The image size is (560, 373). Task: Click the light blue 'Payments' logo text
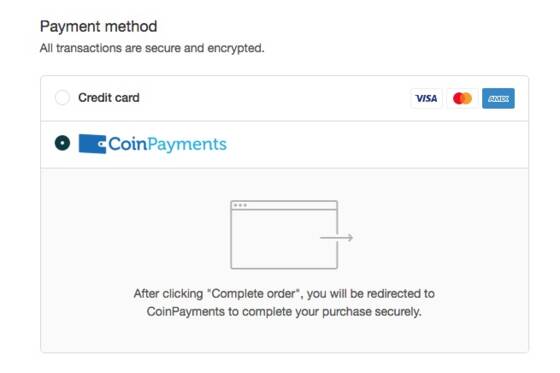tap(187, 145)
